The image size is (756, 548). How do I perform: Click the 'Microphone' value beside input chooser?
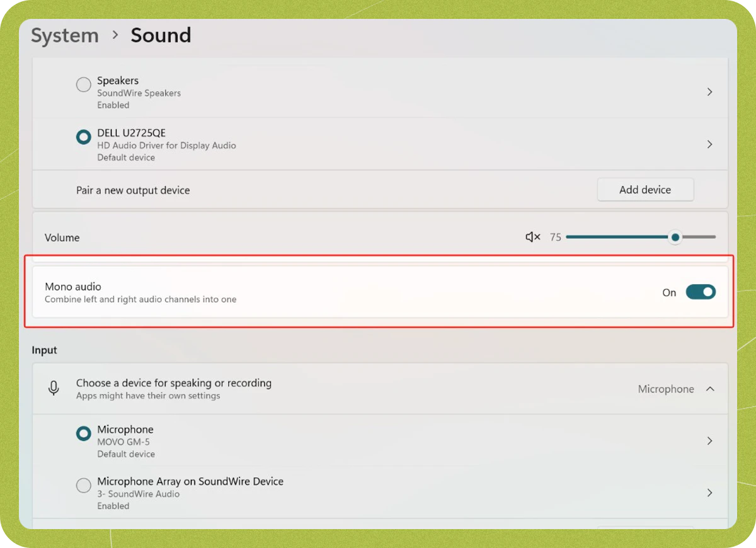click(666, 389)
